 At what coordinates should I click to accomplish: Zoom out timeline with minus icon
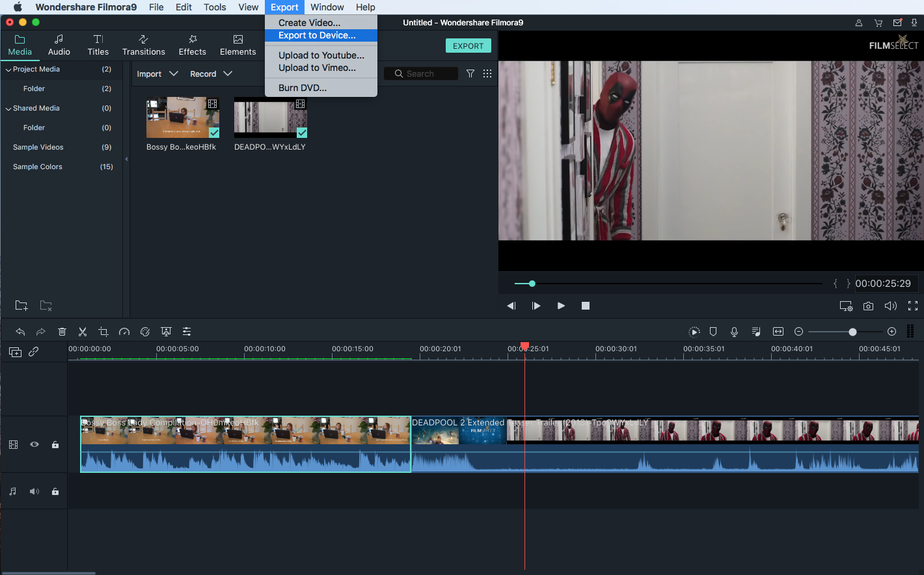[799, 332]
